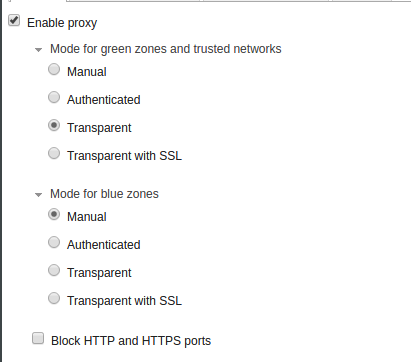Choose the Authenticated radio button under green zones
Image resolution: width=411 pixels, height=362 pixels.
point(54,97)
